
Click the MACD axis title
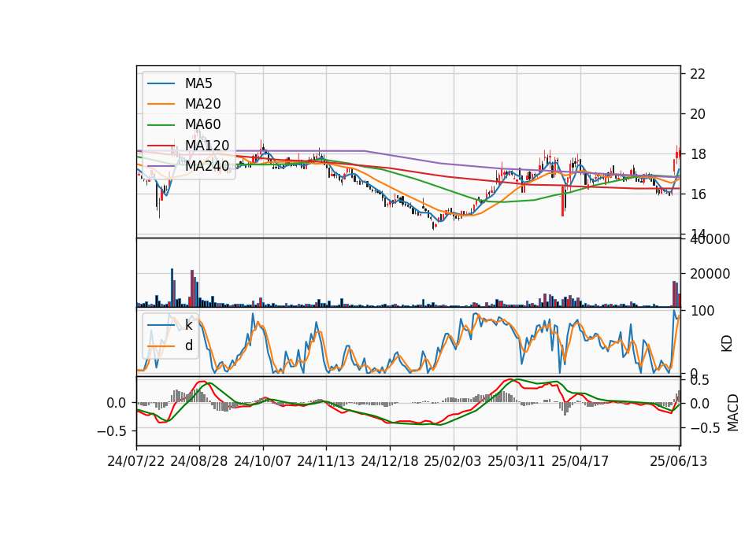(x=733, y=412)
